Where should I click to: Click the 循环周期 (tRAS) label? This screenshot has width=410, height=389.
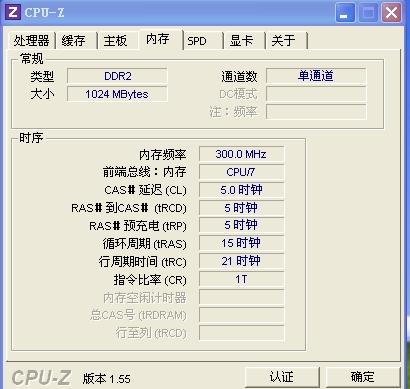pyautogui.click(x=144, y=244)
